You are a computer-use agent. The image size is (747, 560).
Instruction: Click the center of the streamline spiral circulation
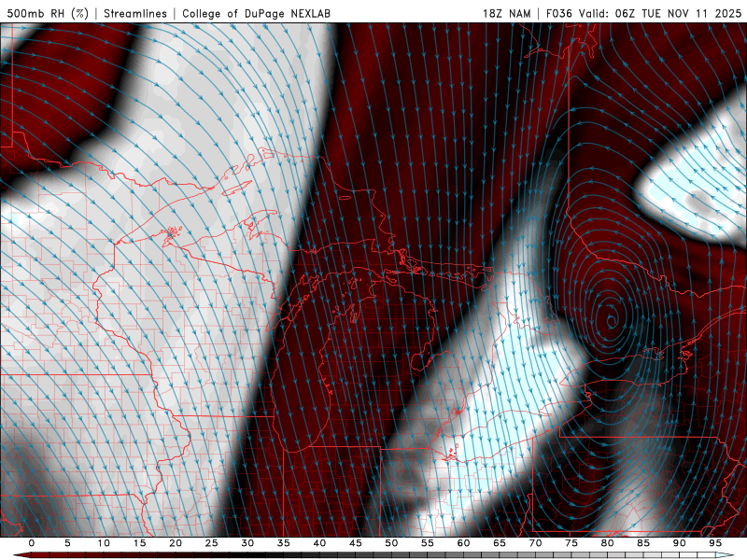[x=612, y=319]
